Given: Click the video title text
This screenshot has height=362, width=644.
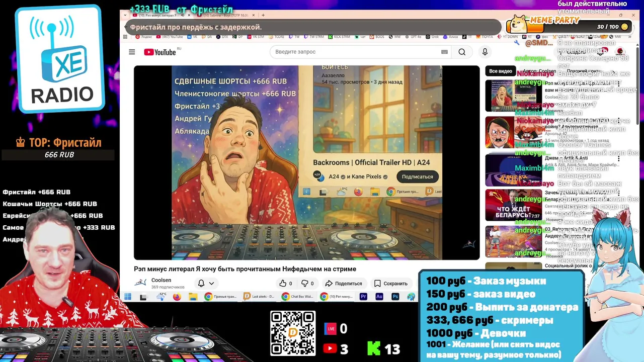Looking at the screenshot, I should pyautogui.click(x=245, y=269).
